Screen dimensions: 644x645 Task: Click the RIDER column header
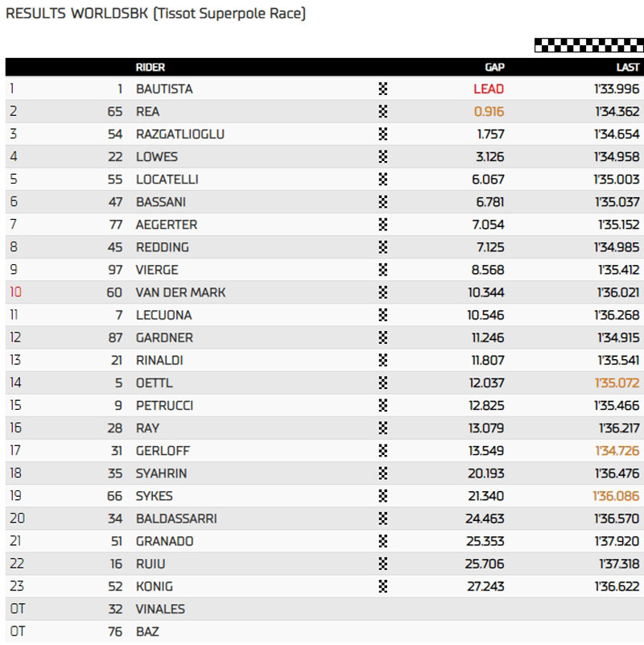[151, 68]
